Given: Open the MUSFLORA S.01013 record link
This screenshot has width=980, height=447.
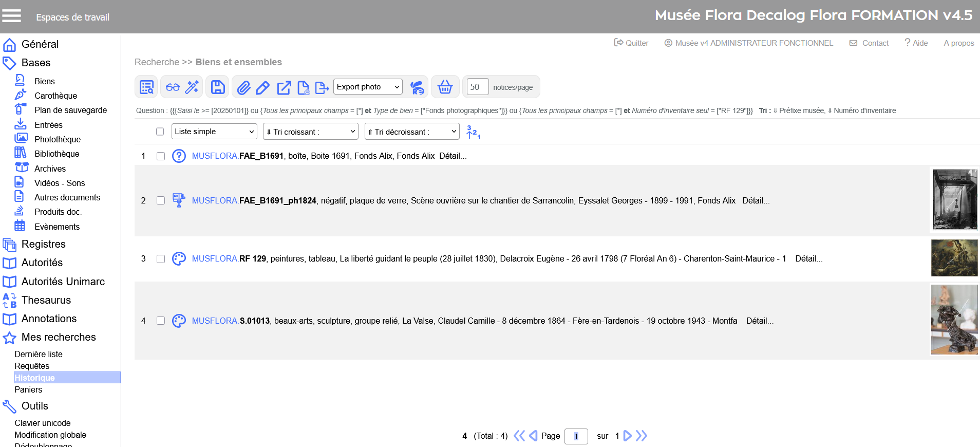Looking at the screenshot, I should (x=231, y=321).
